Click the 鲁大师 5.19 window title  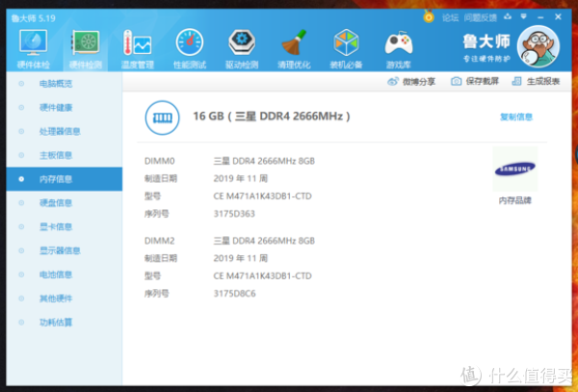pyautogui.click(x=34, y=18)
